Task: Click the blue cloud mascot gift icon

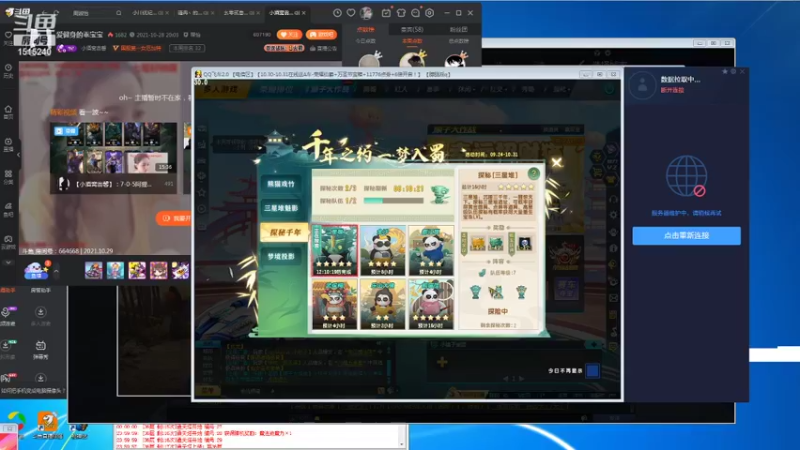Action: [36, 269]
